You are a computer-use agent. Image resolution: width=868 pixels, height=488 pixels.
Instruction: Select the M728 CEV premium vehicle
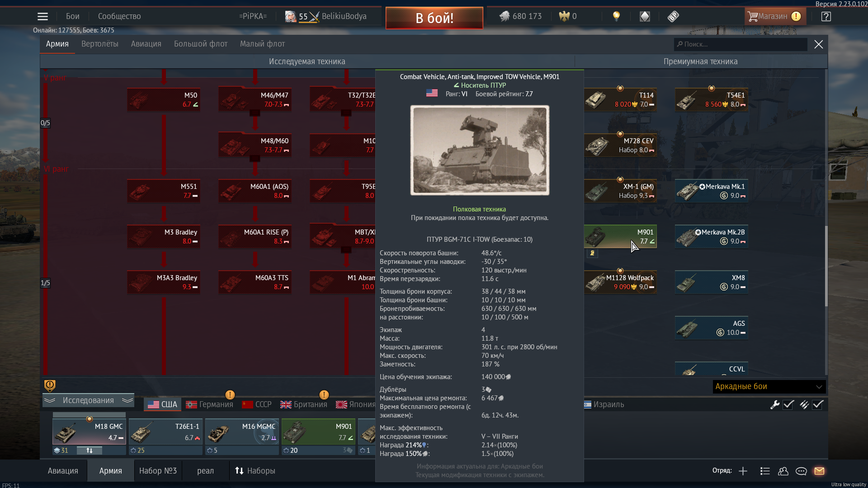[620, 145]
